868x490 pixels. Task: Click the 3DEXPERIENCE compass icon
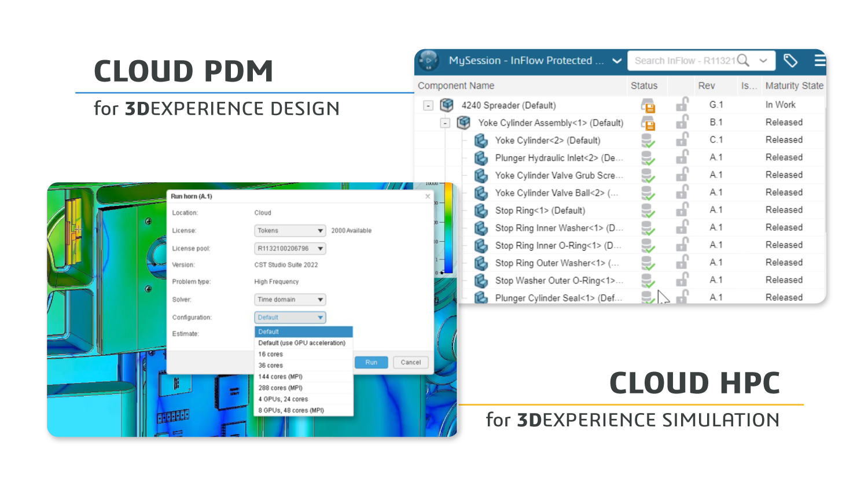click(429, 60)
